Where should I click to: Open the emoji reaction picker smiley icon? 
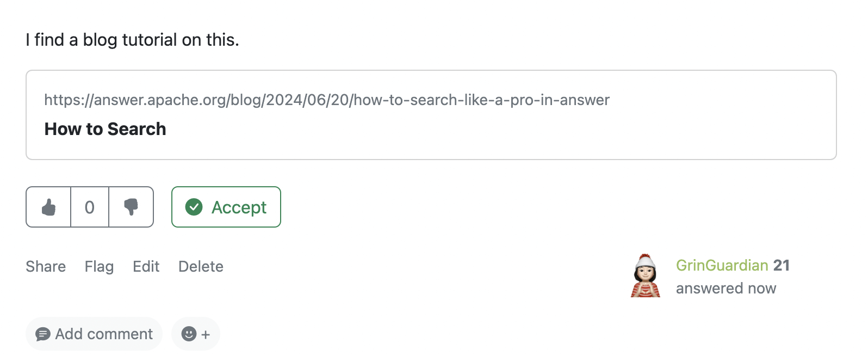(x=190, y=334)
